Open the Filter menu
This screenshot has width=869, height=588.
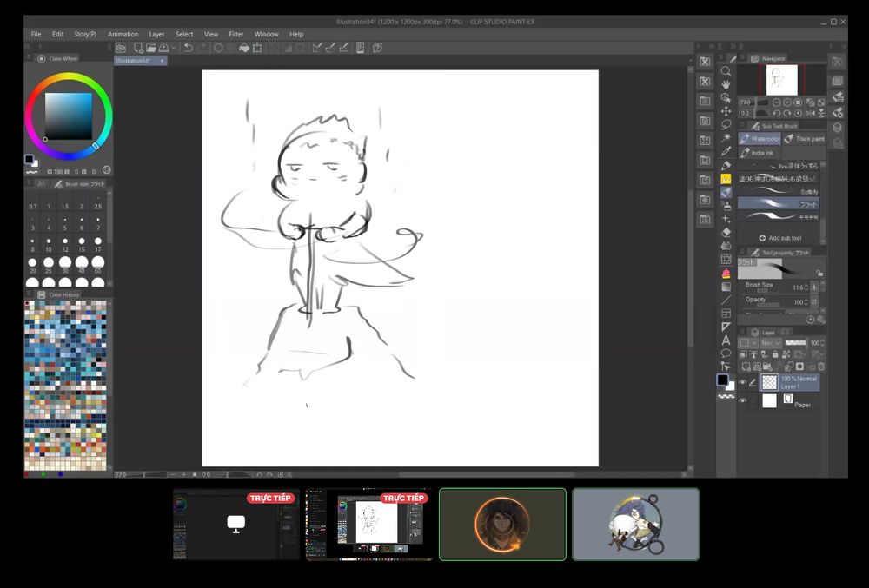tap(236, 34)
